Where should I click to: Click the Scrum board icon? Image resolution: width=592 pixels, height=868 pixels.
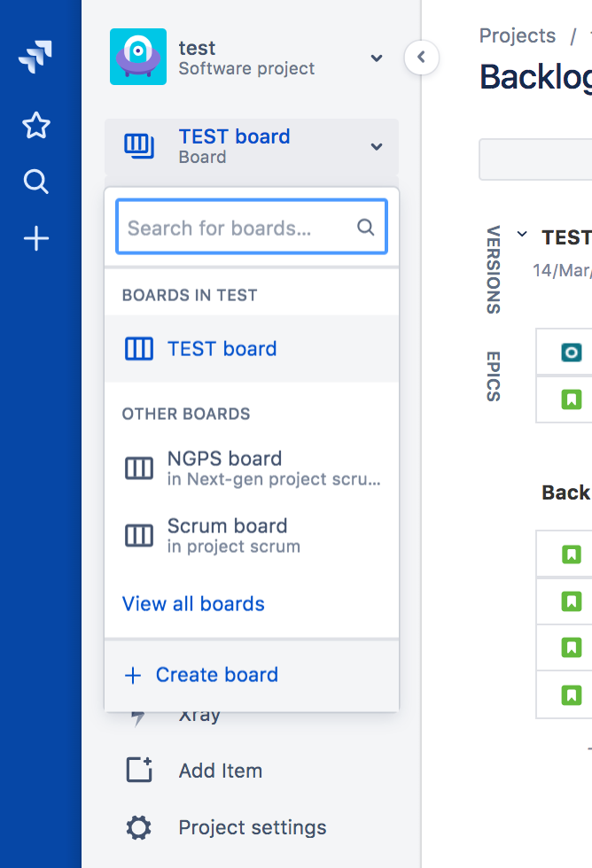pyautogui.click(x=138, y=535)
